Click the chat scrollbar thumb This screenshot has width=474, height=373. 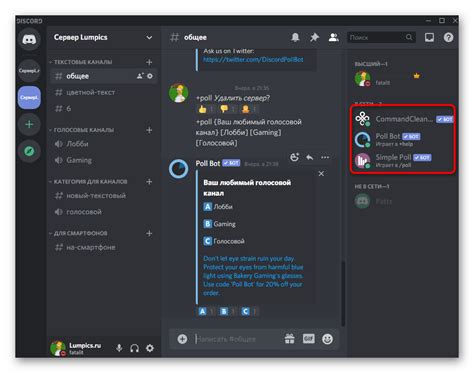(343, 293)
